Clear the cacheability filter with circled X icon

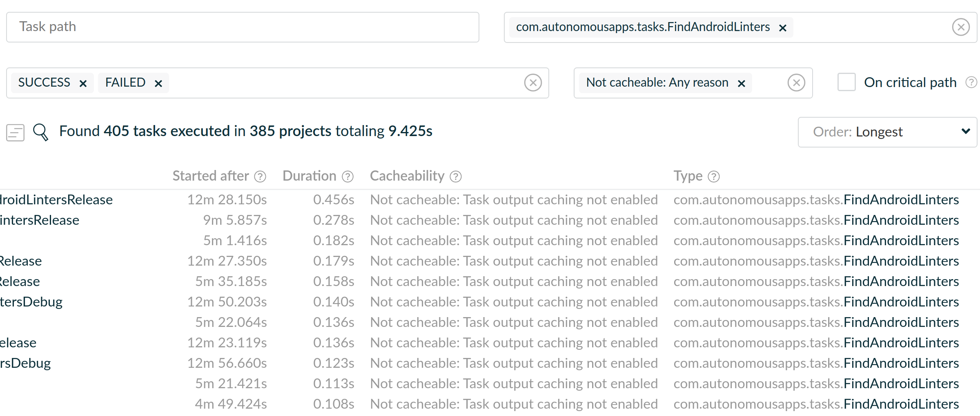[797, 83]
